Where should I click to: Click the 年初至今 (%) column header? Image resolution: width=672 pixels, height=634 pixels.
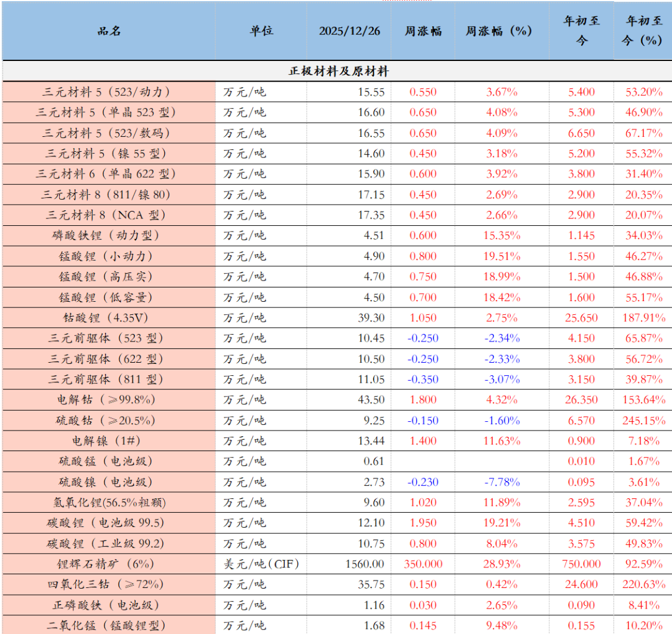pyautogui.click(x=643, y=31)
